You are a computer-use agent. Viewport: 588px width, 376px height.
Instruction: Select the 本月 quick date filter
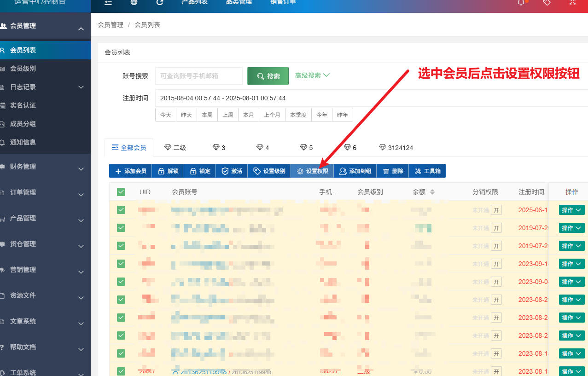pyautogui.click(x=248, y=115)
